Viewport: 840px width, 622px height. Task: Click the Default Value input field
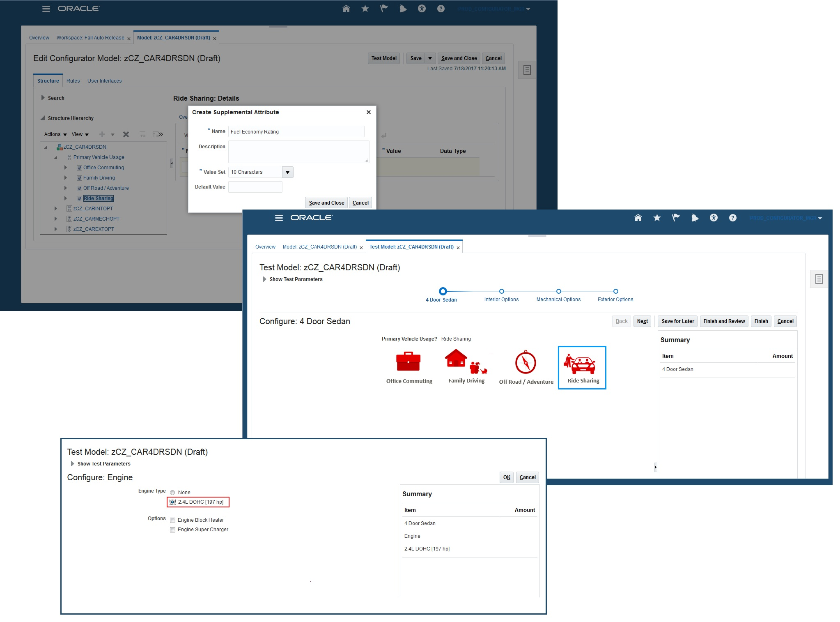coord(255,187)
